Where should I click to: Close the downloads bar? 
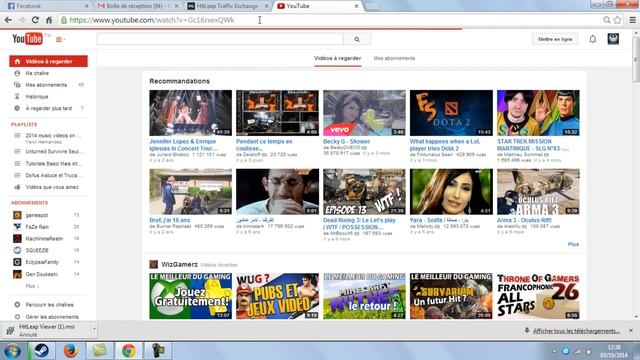631,330
